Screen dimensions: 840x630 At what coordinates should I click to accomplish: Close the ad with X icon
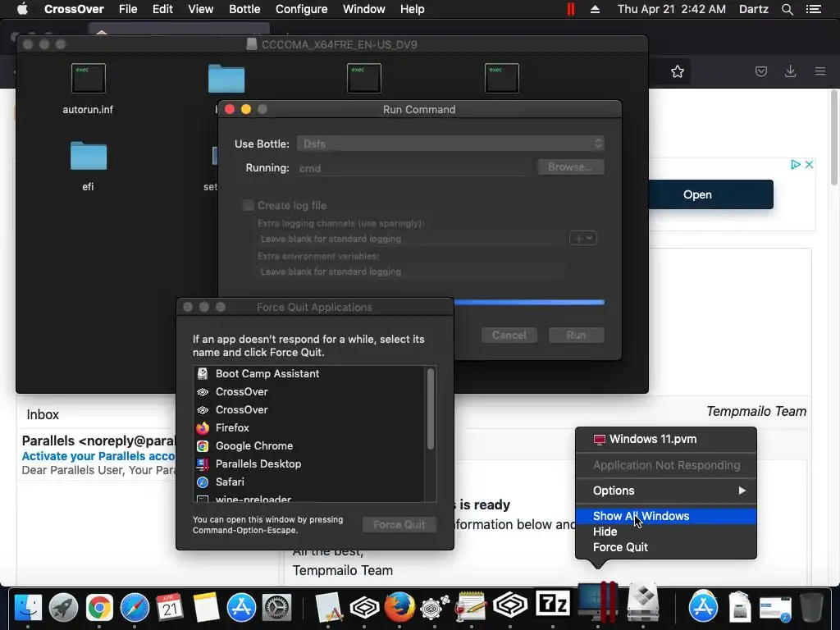pos(809,164)
